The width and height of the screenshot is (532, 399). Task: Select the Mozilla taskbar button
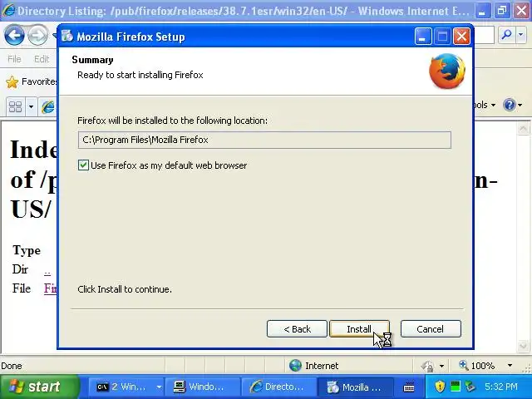point(355,387)
